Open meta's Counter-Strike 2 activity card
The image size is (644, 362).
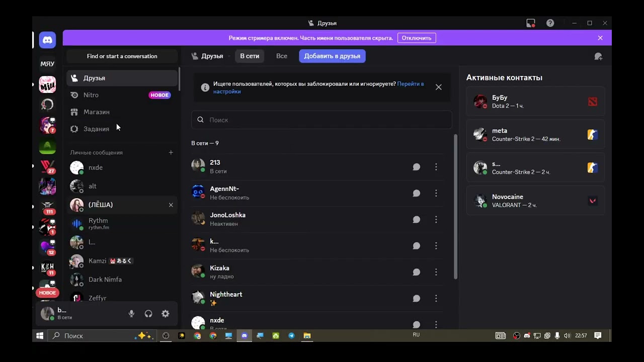pos(535,135)
